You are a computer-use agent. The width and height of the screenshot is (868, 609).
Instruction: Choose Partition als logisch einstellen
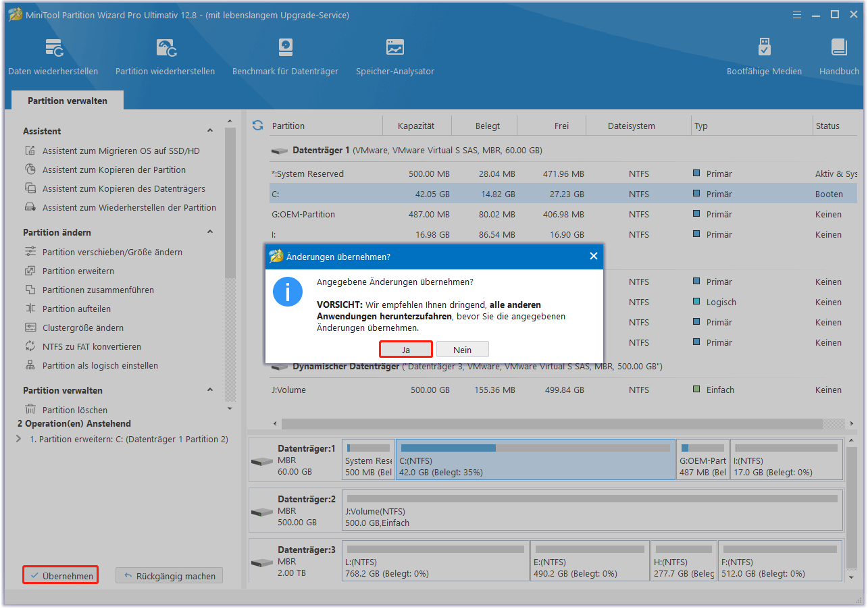point(100,366)
